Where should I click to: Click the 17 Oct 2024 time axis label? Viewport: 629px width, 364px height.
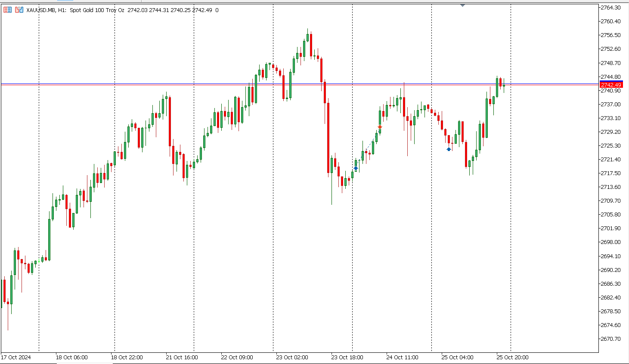(16, 357)
